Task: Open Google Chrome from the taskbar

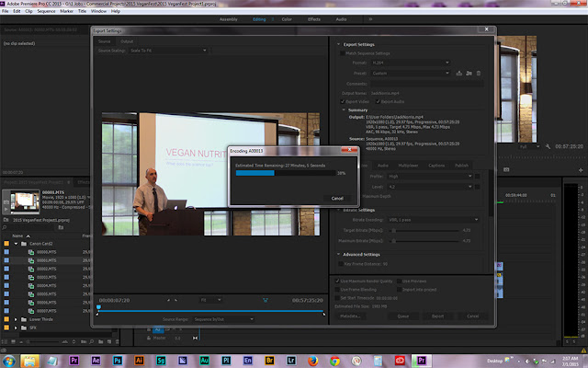Action: point(334,361)
